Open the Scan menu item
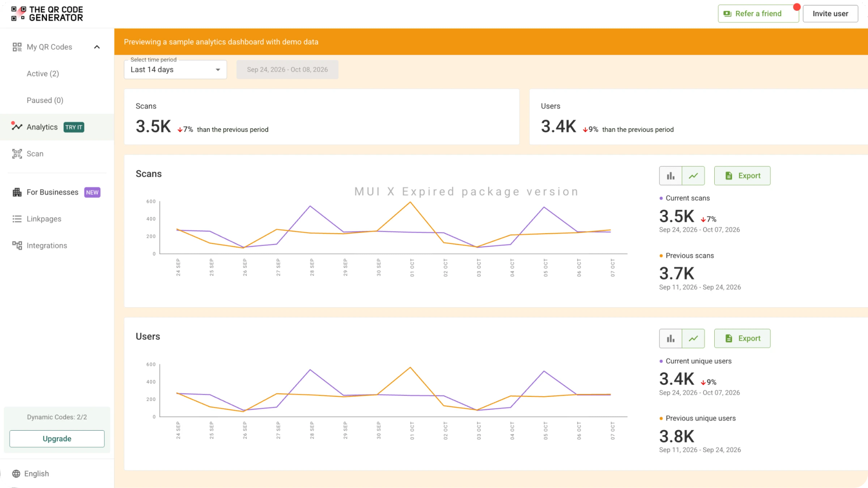Viewport: 868px width, 488px height. point(35,154)
